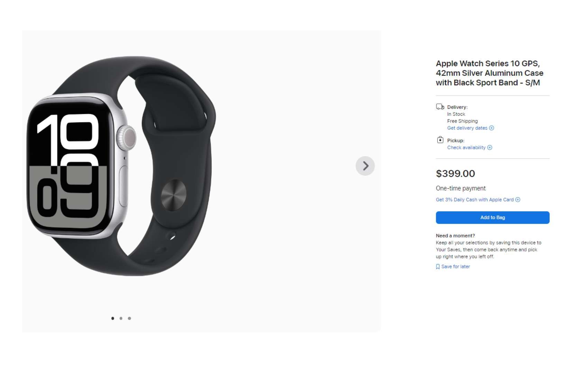The width and height of the screenshot is (588, 374).
Task: Add the Apple Watch to bag
Action: tap(493, 217)
